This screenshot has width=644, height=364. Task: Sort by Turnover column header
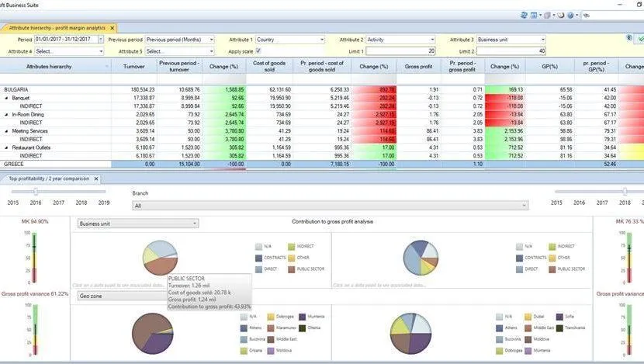(x=134, y=66)
